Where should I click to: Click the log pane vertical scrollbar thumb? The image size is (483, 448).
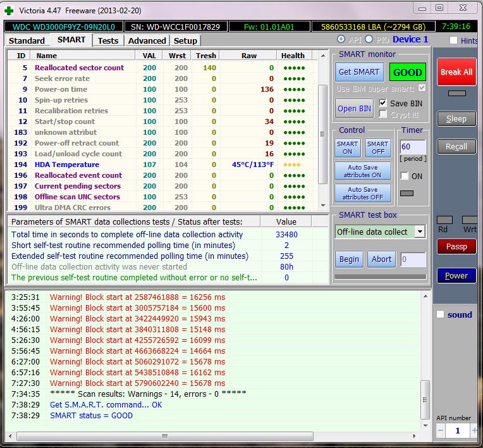(x=425, y=399)
